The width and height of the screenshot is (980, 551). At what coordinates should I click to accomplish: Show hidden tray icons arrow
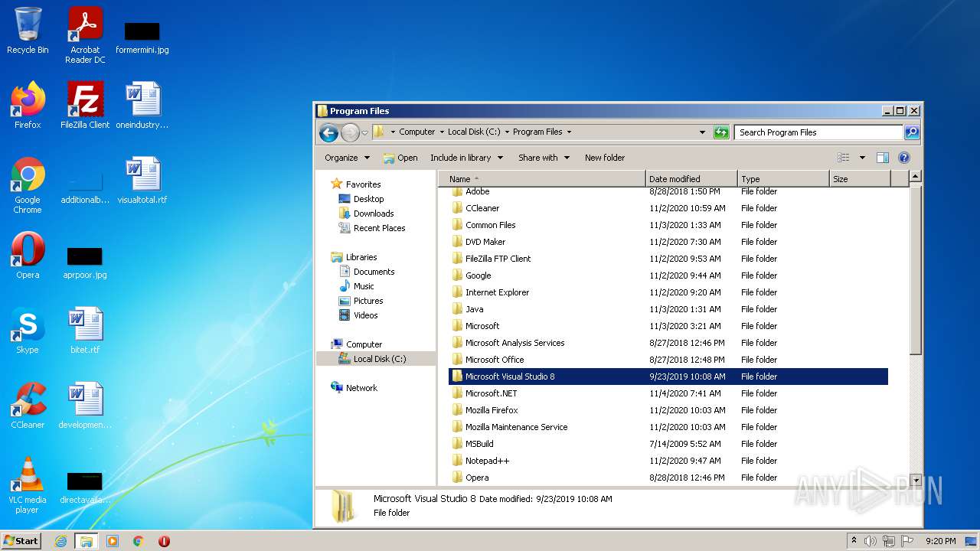pos(854,541)
